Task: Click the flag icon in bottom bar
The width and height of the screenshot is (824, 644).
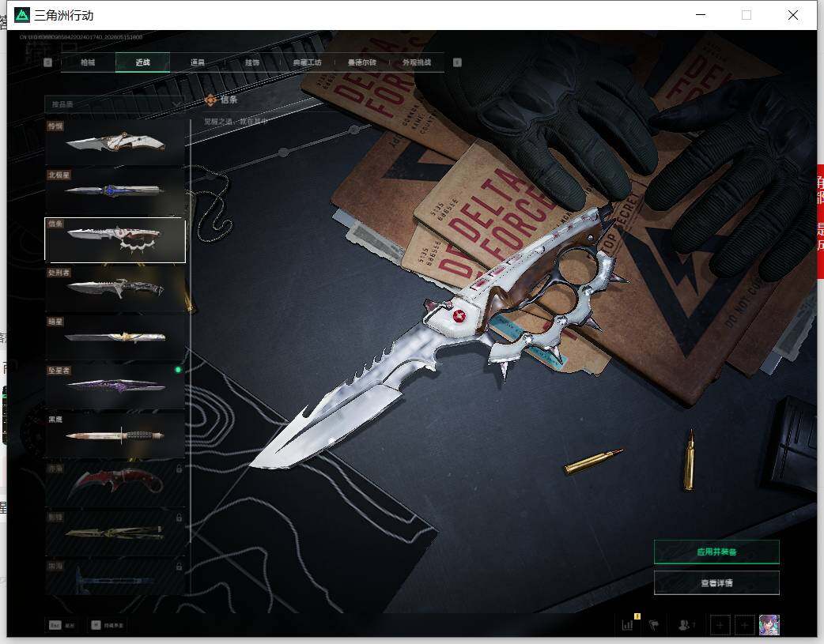Action: pyautogui.click(x=654, y=625)
